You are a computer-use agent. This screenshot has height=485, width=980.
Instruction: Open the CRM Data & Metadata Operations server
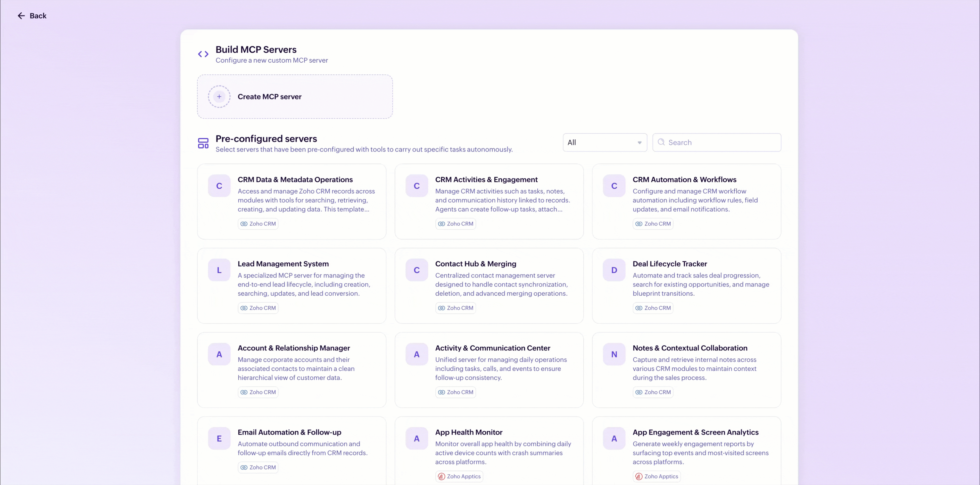(292, 201)
